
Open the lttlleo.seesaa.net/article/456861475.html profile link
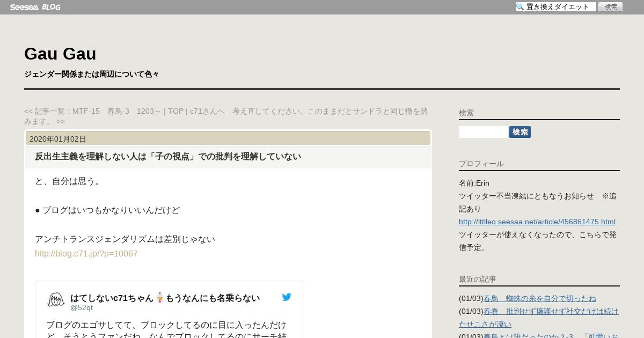click(537, 222)
